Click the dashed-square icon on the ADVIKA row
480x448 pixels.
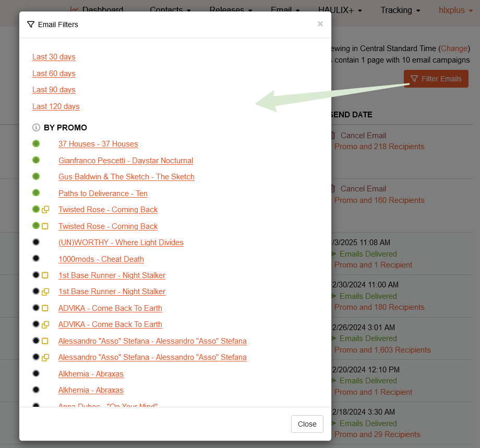coord(45,308)
